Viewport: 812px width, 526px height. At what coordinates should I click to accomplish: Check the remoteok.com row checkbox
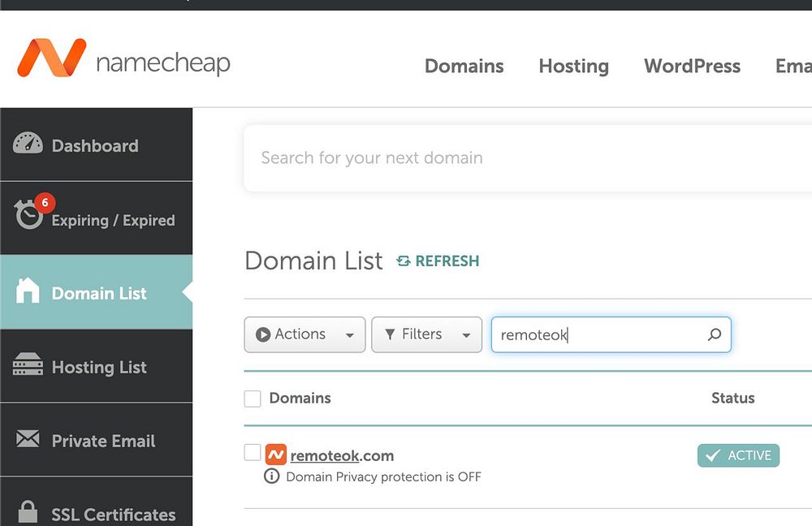click(x=253, y=452)
